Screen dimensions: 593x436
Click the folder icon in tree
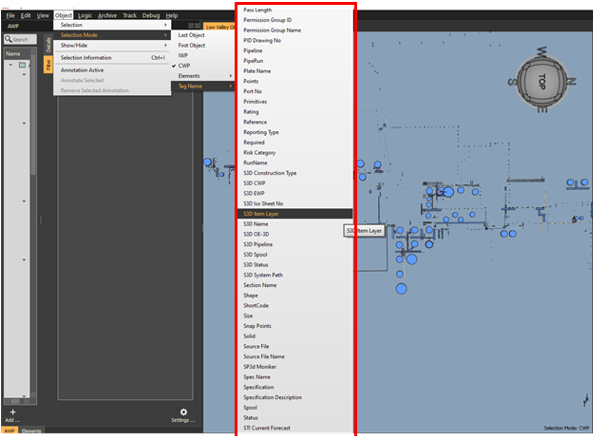pos(22,65)
